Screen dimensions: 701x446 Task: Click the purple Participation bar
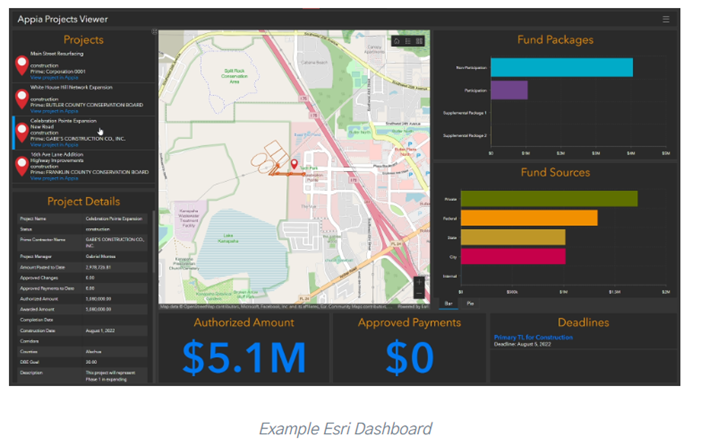coord(509,90)
